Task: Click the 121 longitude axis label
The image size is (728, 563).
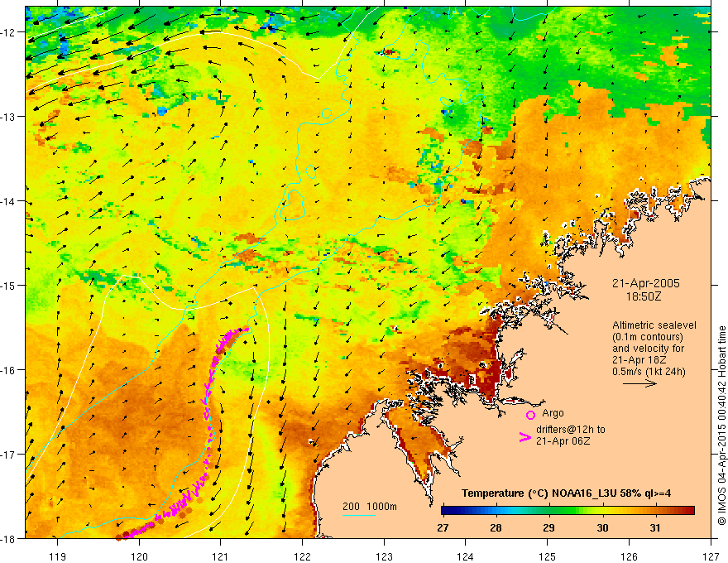Action: pyautogui.click(x=221, y=556)
